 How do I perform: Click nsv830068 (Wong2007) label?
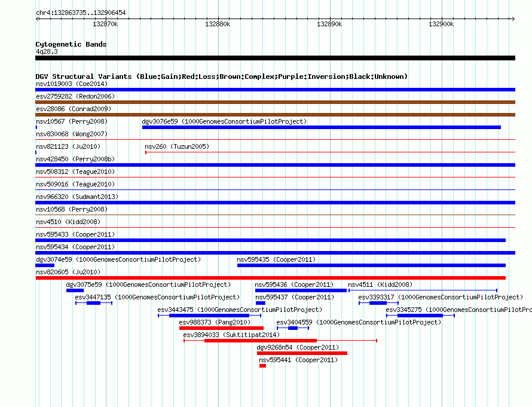[72, 134]
